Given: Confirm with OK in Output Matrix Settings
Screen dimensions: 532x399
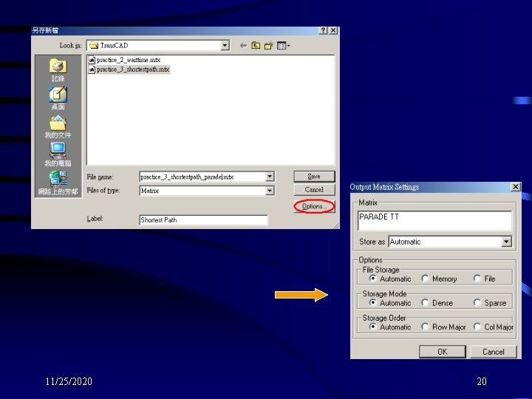Looking at the screenshot, I should (443, 352).
